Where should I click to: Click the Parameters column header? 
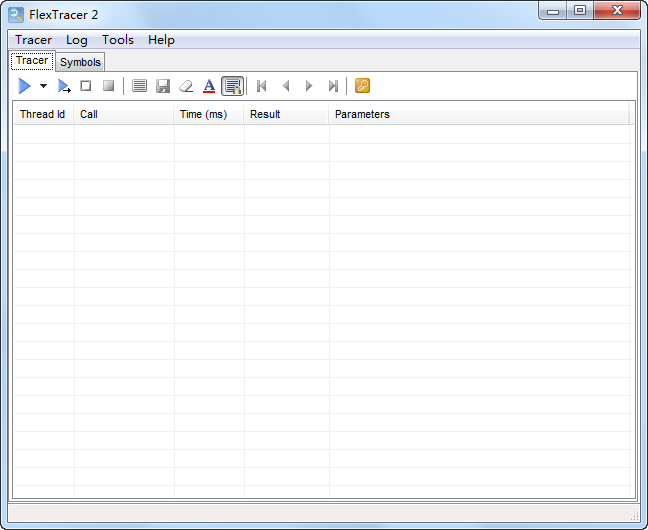[479, 114]
